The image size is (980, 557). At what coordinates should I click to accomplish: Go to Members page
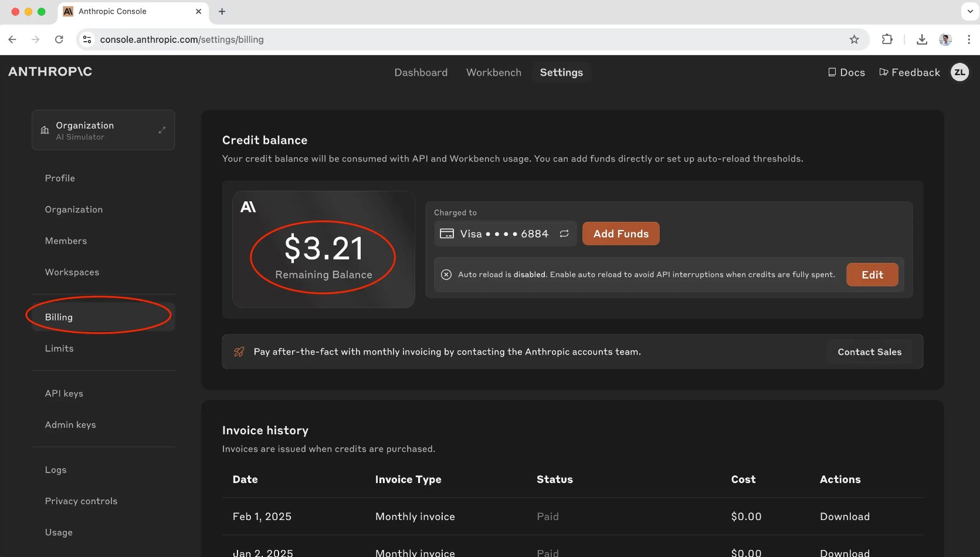(66, 241)
